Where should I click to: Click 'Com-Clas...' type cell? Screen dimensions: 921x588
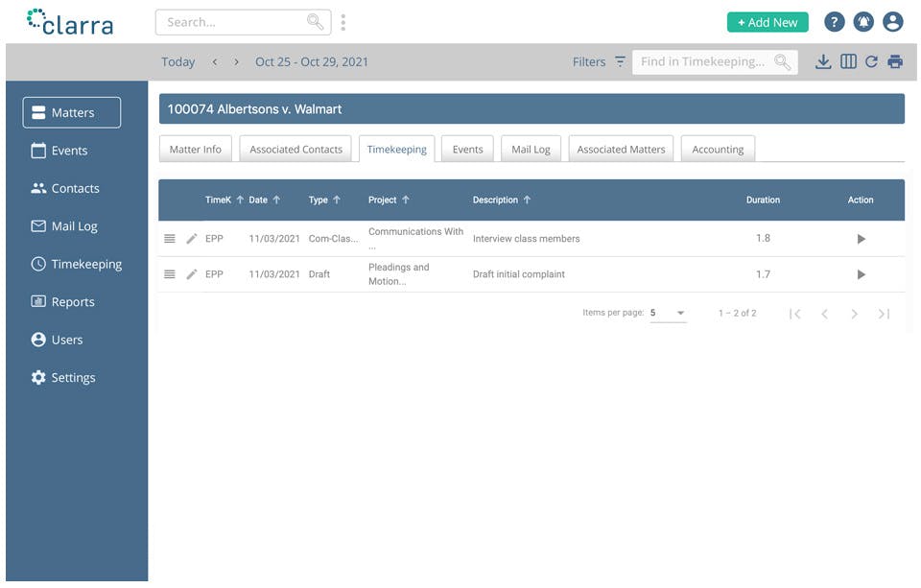(333, 239)
